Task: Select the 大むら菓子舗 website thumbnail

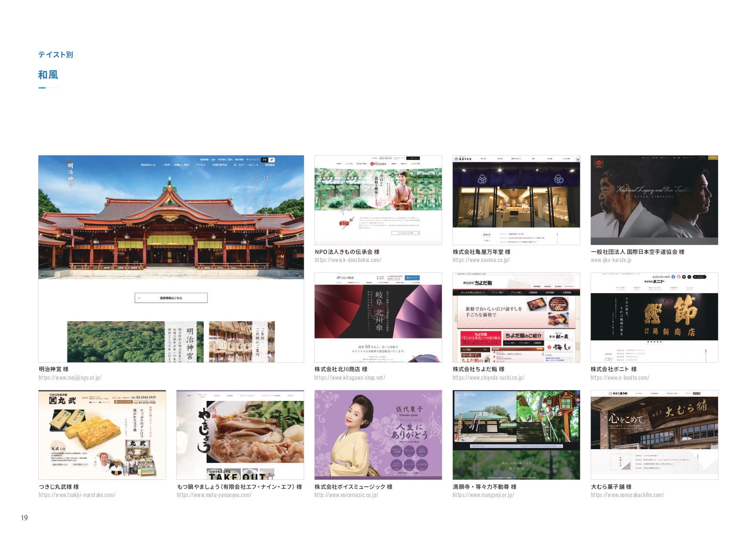Action: click(654, 435)
